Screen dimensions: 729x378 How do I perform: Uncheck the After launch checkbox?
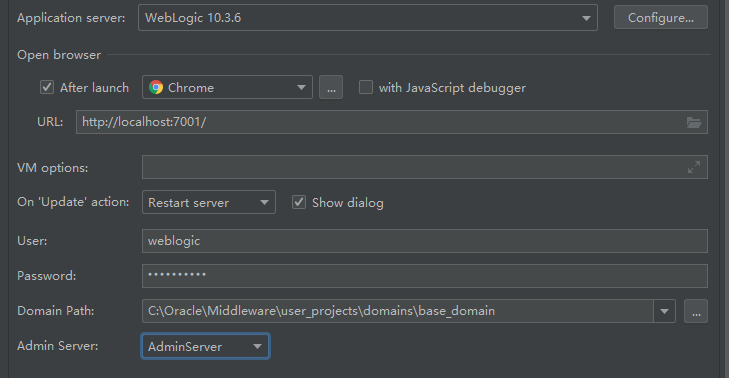pyautogui.click(x=47, y=87)
